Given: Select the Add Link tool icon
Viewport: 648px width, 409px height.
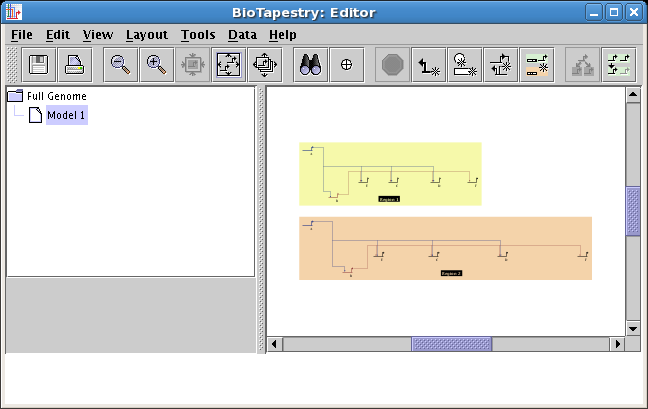Looking at the screenshot, I should (430, 65).
